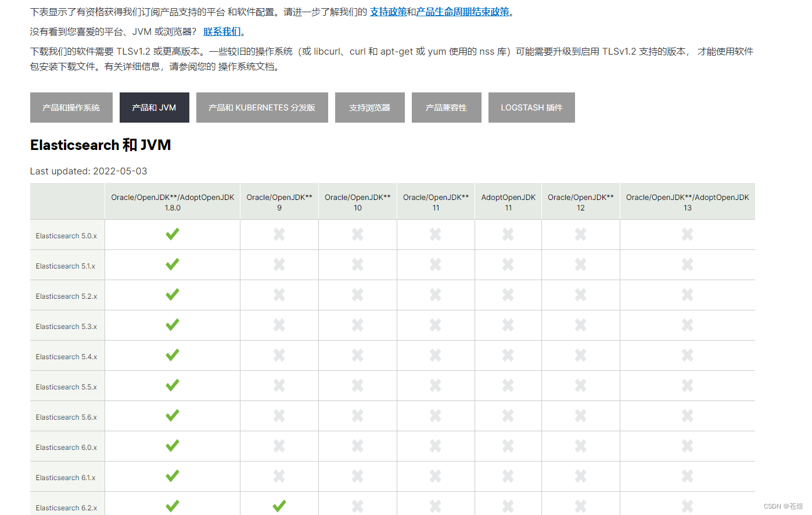812x515 pixels.
Task: Click green check for Elasticsearch 5.6.x JDK 1.8.0
Action: [x=173, y=416]
